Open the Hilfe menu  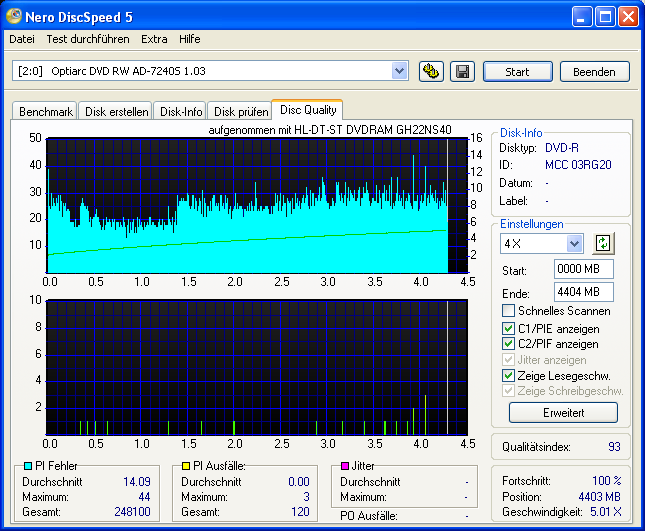pyautogui.click(x=190, y=39)
